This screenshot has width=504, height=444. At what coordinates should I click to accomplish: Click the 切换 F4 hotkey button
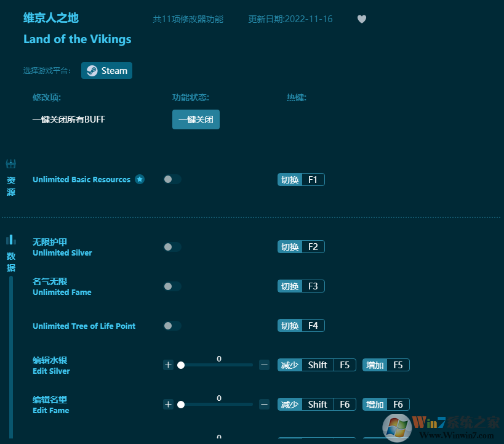pyautogui.click(x=301, y=326)
